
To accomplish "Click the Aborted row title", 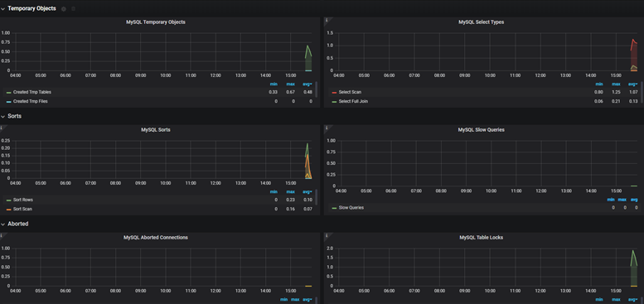I will [x=18, y=224].
